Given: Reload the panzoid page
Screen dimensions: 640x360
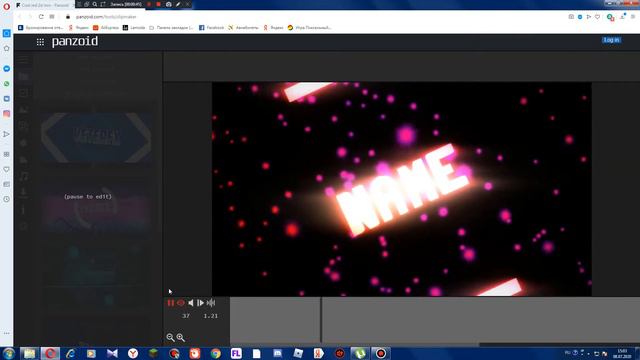Looking at the screenshot, I should coord(41,17).
